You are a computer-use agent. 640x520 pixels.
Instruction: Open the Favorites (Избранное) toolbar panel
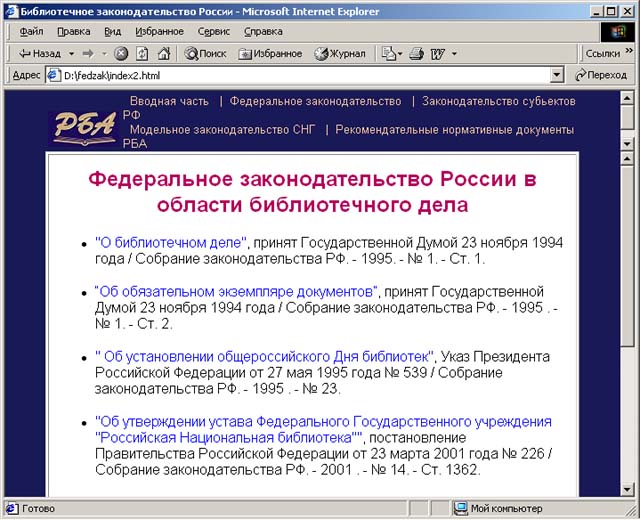(x=269, y=53)
